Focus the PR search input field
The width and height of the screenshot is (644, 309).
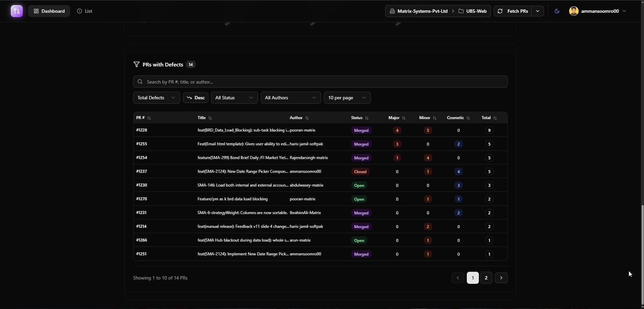(320, 82)
